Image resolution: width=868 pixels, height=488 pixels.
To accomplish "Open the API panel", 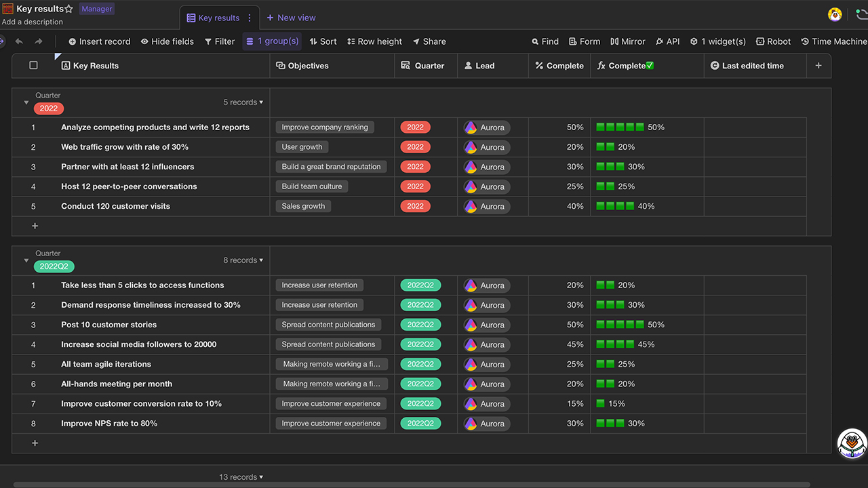I will pos(667,41).
